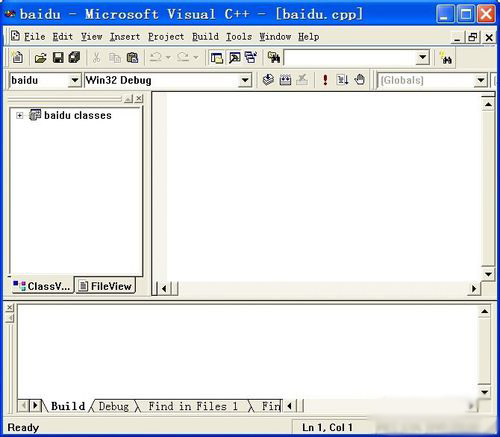Viewport: 500px width, 437px height.
Task: Click the editor vertical scrollbar down arrow
Action: click(488, 274)
